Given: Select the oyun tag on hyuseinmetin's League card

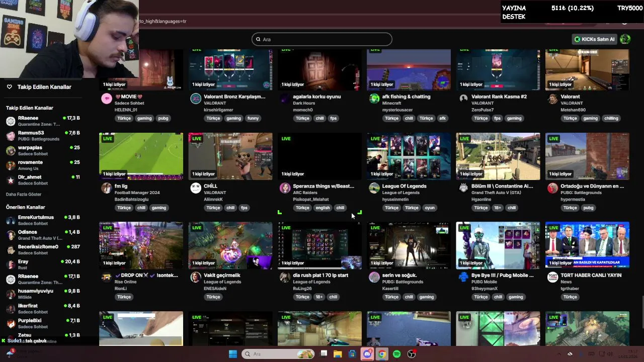Looking at the screenshot, I should (429, 208).
